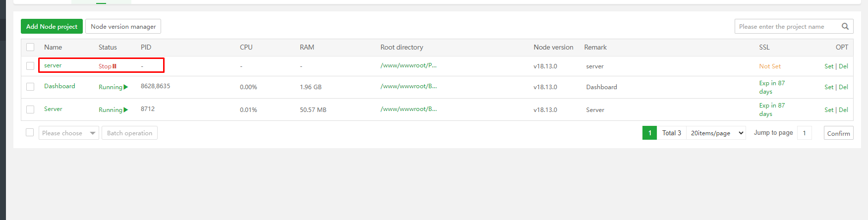
Task: Open the Dashboard project name link
Action: tap(59, 86)
